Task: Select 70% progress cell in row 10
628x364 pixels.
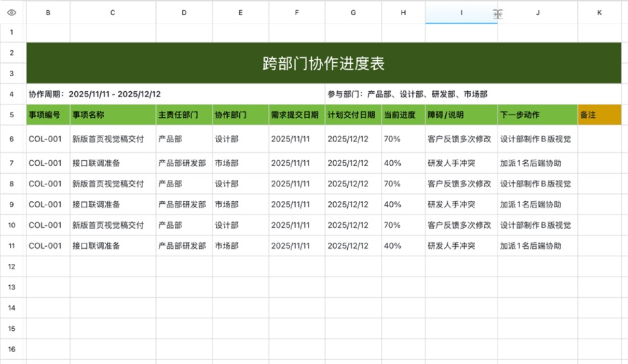Action: (x=403, y=225)
